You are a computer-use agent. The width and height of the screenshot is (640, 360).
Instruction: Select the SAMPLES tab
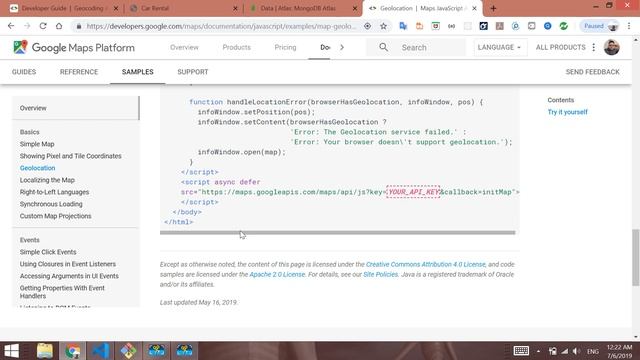[138, 72]
